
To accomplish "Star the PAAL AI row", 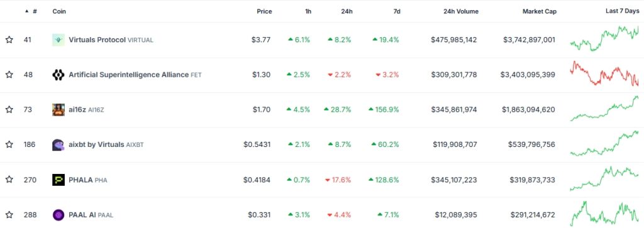I will [9, 214].
